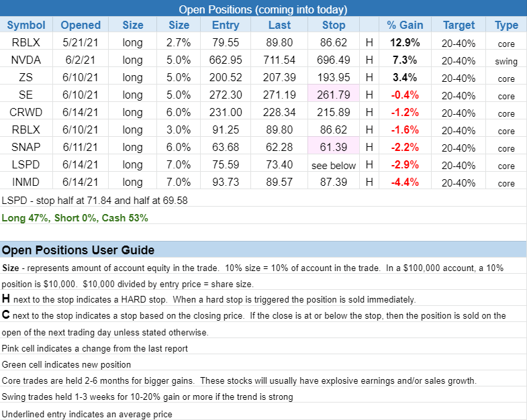This screenshot has width=527, height=420.
Task: Click the 'Underlined entry indicates an average price' line
Action: click(x=87, y=414)
